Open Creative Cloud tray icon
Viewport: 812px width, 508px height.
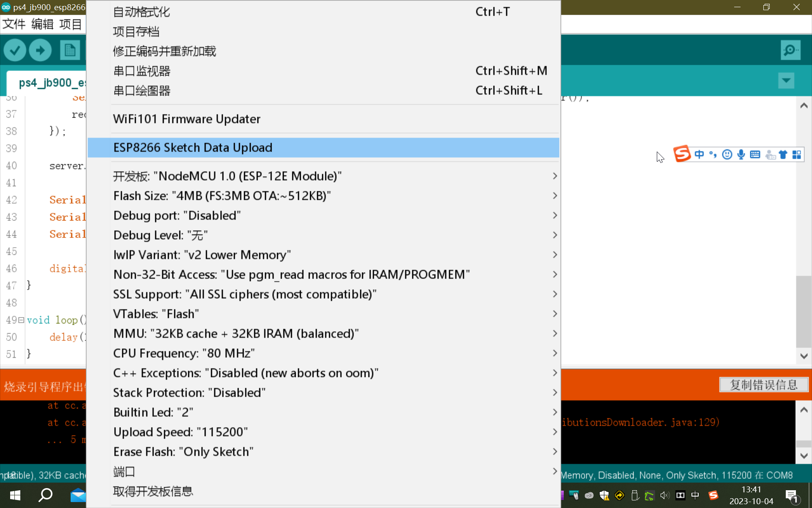[x=589, y=495]
